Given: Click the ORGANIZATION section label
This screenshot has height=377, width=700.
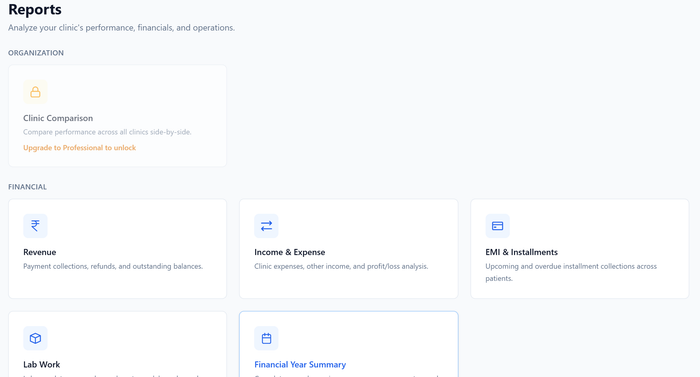Looking at the screenshot, I should [x=36, y=53].
